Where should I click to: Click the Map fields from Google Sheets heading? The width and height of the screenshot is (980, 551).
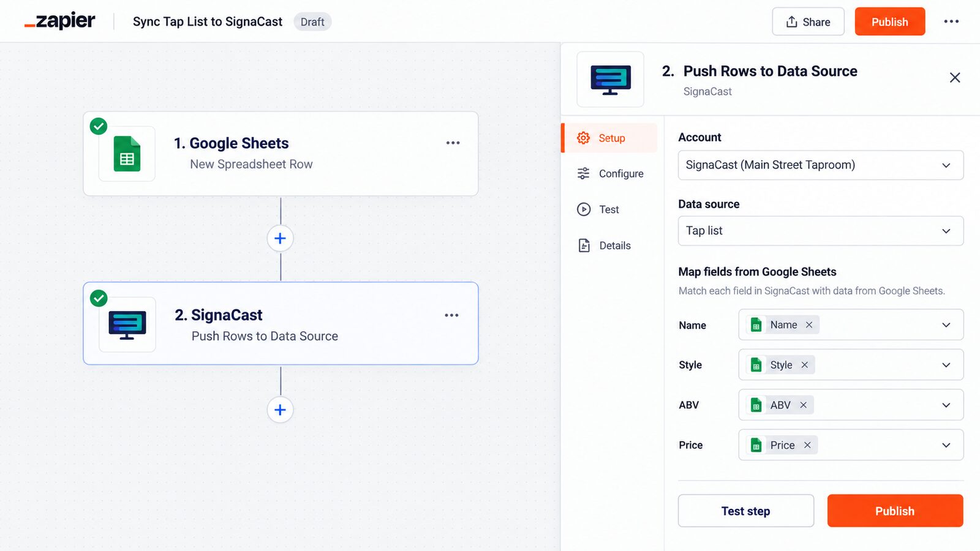coord(757,272)
